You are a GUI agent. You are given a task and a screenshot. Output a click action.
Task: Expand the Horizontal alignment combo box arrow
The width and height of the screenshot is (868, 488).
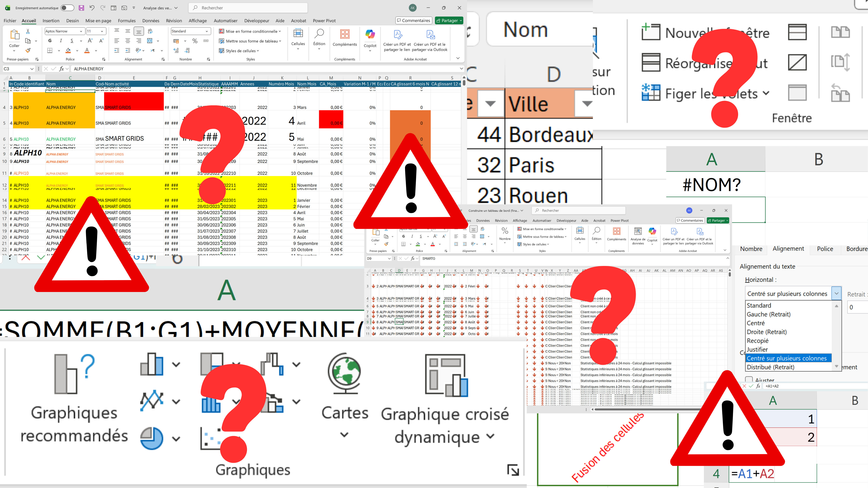click(x=836, y=294)
